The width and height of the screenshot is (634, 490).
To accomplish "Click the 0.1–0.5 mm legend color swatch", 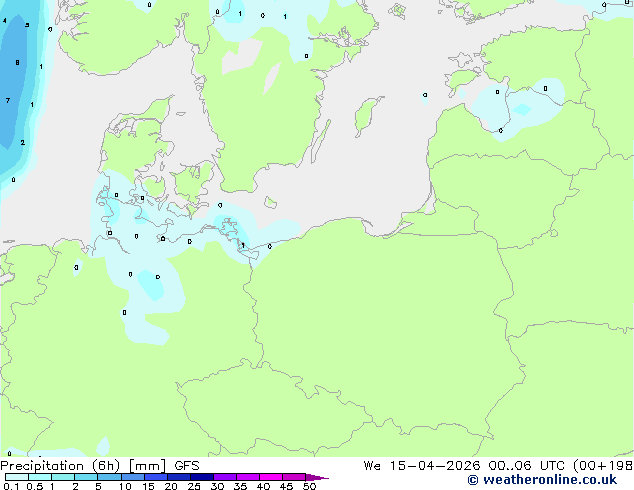I will pos(17,477).
